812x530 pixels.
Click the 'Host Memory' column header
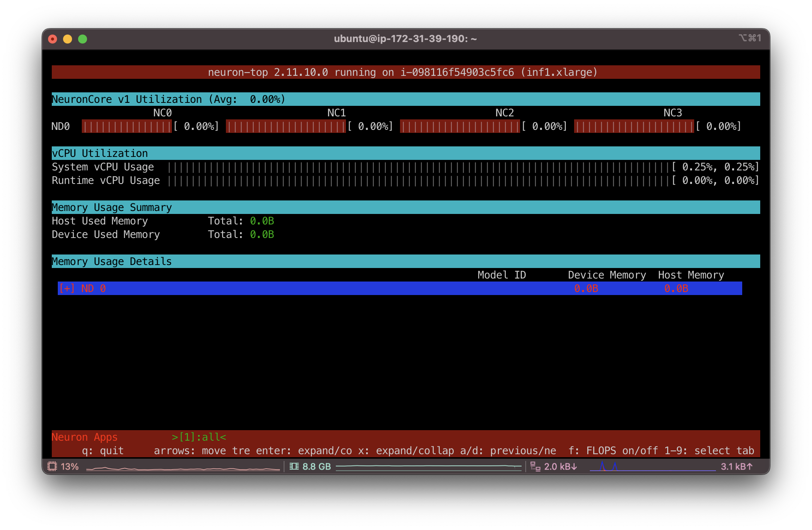691,275
